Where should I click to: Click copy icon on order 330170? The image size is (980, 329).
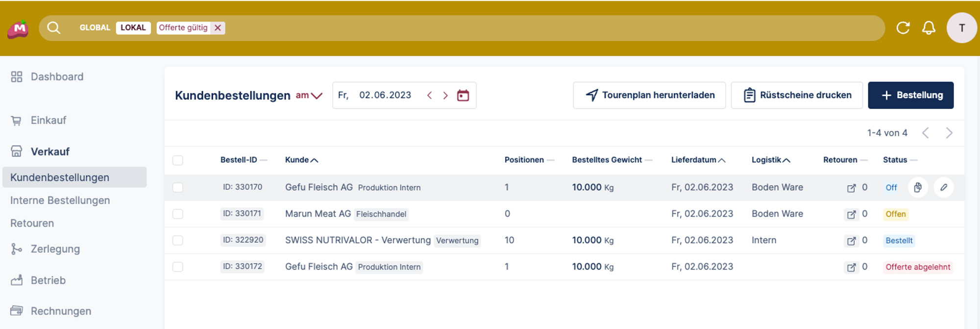click(918, 187)
